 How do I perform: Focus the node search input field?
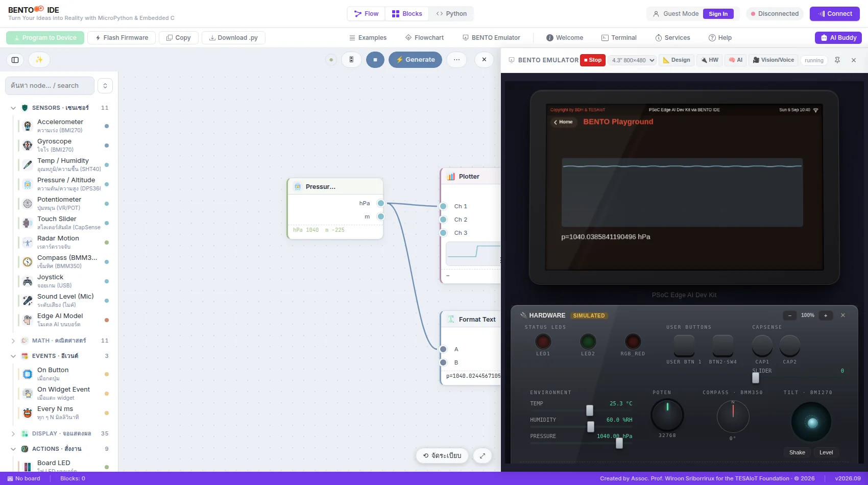point(50,86)
